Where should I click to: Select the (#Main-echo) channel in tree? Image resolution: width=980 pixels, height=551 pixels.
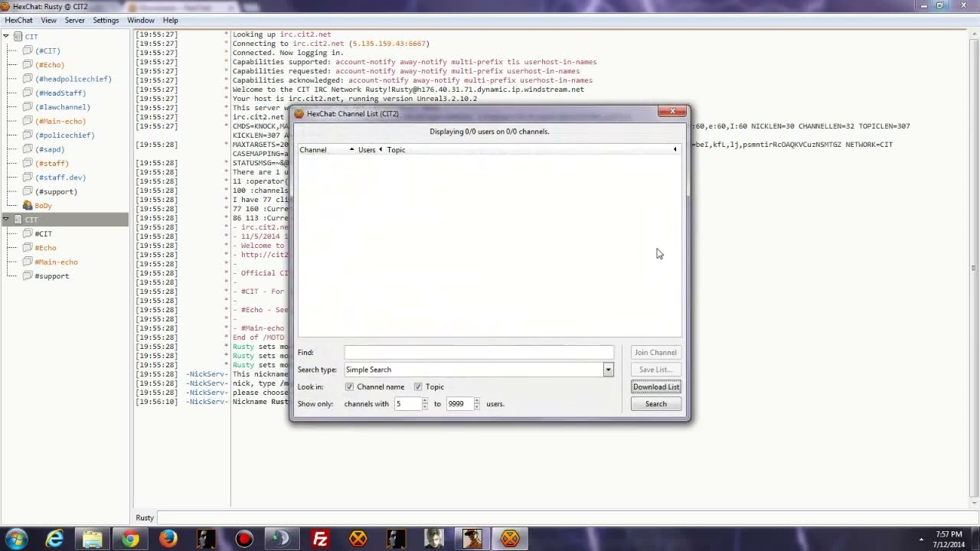(x=60, y=122)
